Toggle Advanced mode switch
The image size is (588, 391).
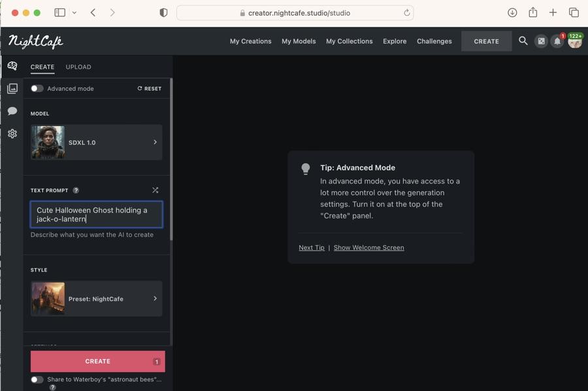[x=37, y=88]
